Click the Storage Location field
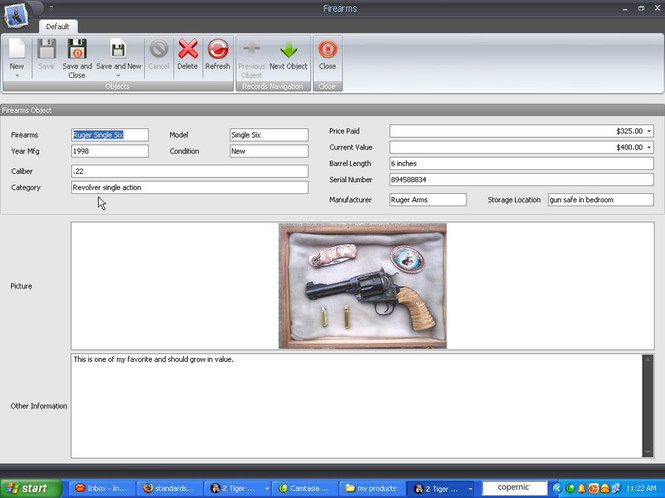Image resolution: width=665 pixels, height=498 pixels. click(x=601, y=200)
